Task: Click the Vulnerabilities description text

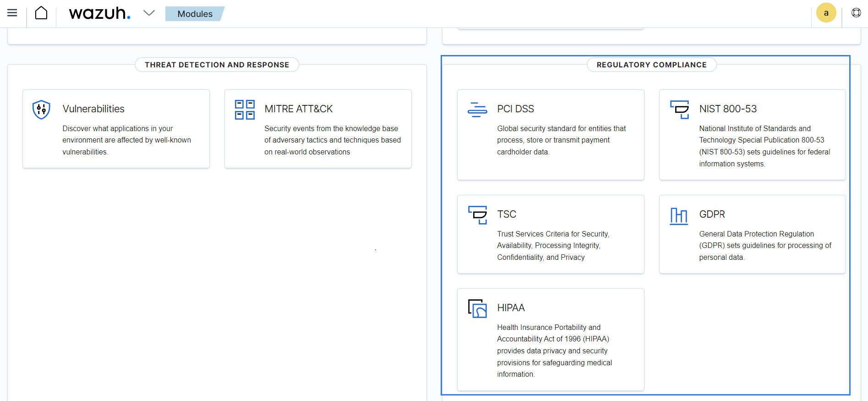Action: pyautogui.click(x=127, y=140)
